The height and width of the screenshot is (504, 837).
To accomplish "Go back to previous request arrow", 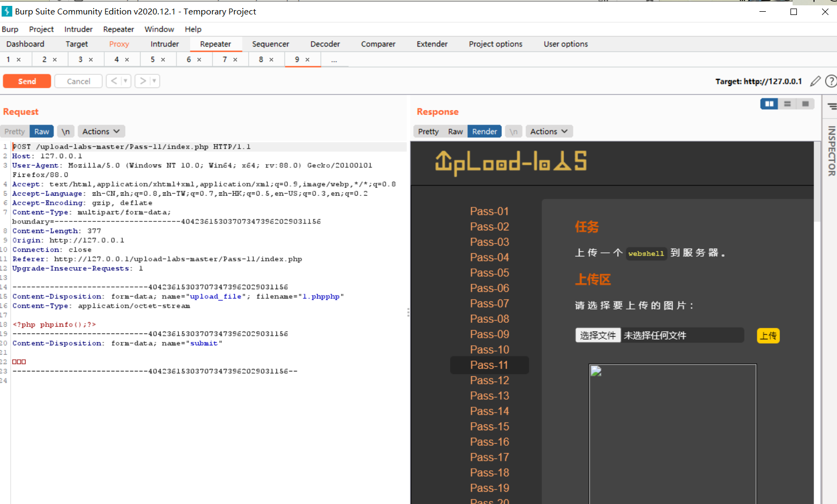I will (x=113, y=81).
